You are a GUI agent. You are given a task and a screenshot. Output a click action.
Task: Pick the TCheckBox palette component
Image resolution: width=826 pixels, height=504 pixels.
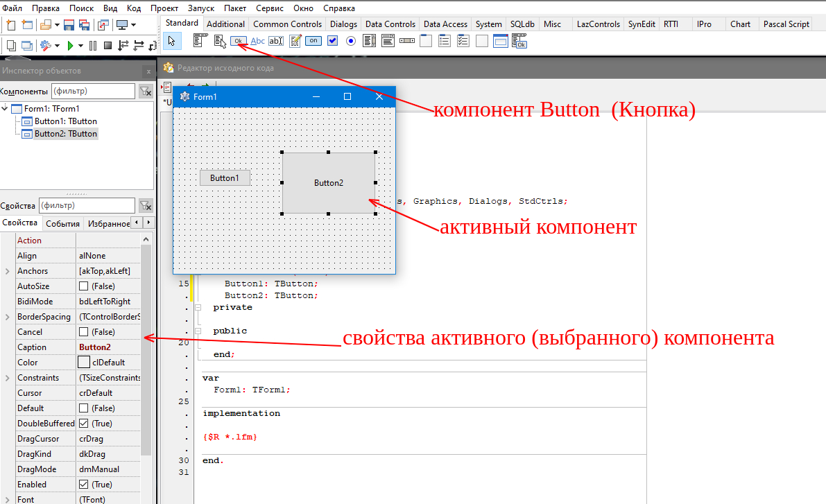(x=332, y=41)
